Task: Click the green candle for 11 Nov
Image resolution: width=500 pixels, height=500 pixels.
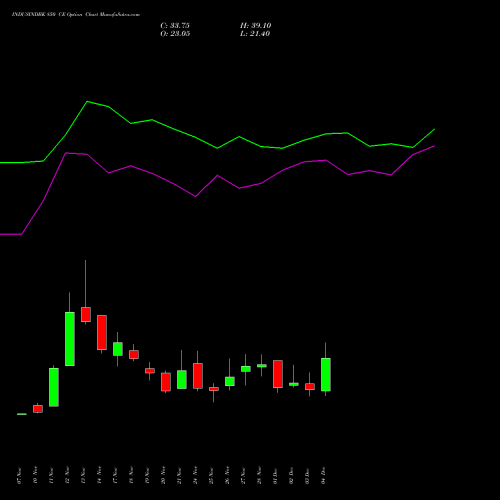Action: (x=54, y=387)
